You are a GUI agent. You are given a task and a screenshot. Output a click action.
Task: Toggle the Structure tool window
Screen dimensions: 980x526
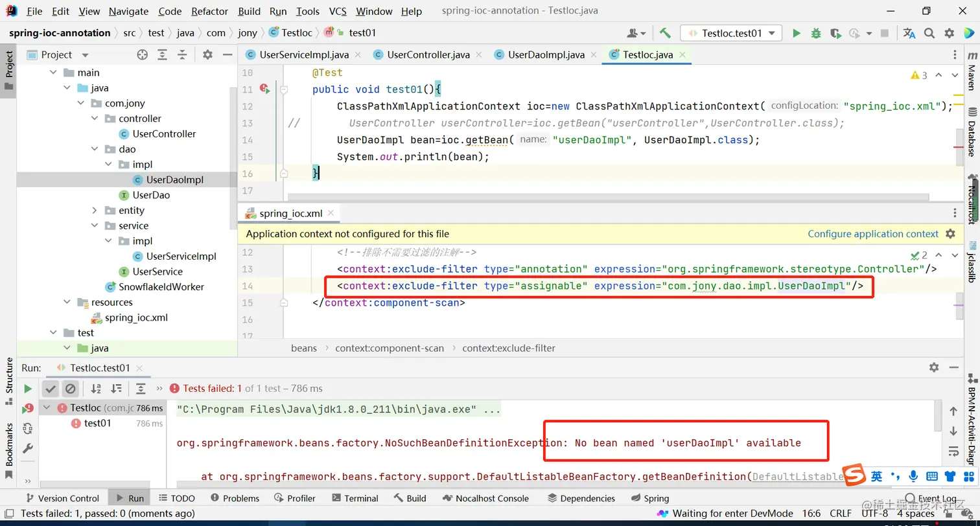tap(9, 380)
